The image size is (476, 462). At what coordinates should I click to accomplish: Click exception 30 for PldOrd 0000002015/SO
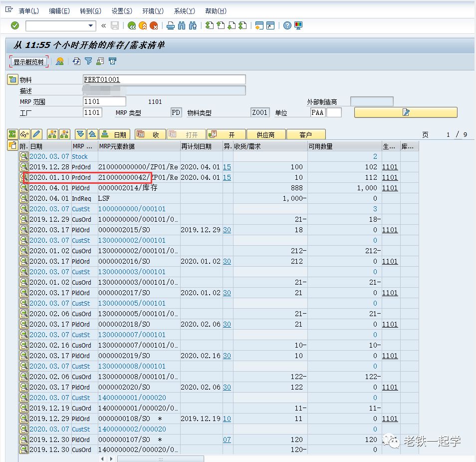227,230
